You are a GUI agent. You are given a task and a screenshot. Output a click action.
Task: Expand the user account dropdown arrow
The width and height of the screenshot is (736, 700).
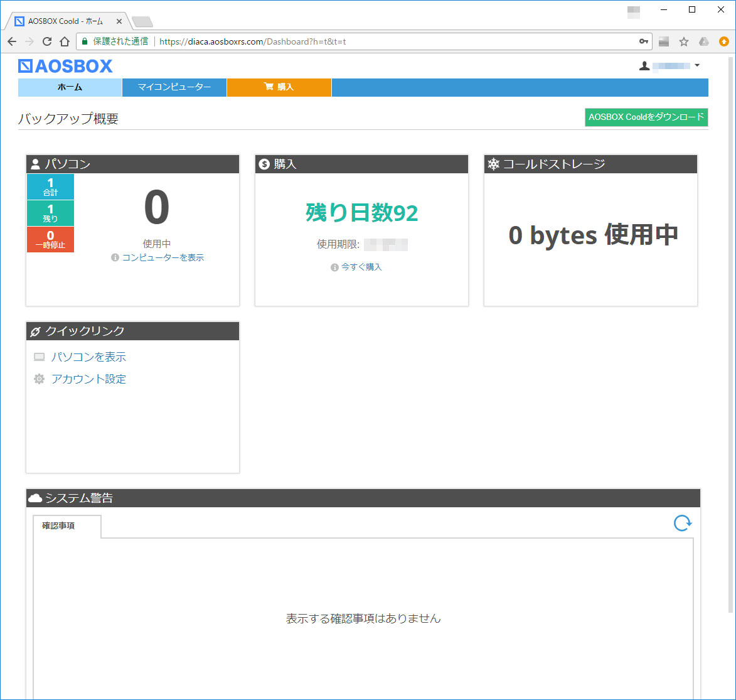click(697, 65)
